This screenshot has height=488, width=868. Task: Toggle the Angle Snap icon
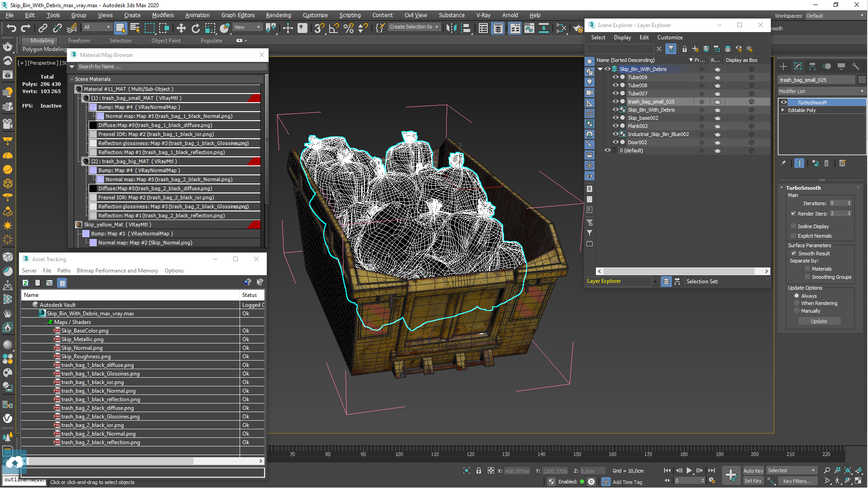tap(334, 28)
